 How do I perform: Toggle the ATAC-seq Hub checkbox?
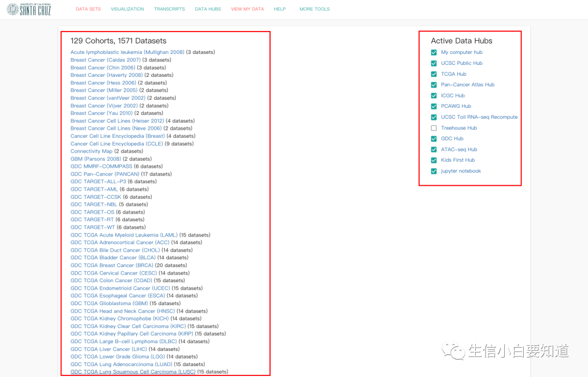point(434,149)
